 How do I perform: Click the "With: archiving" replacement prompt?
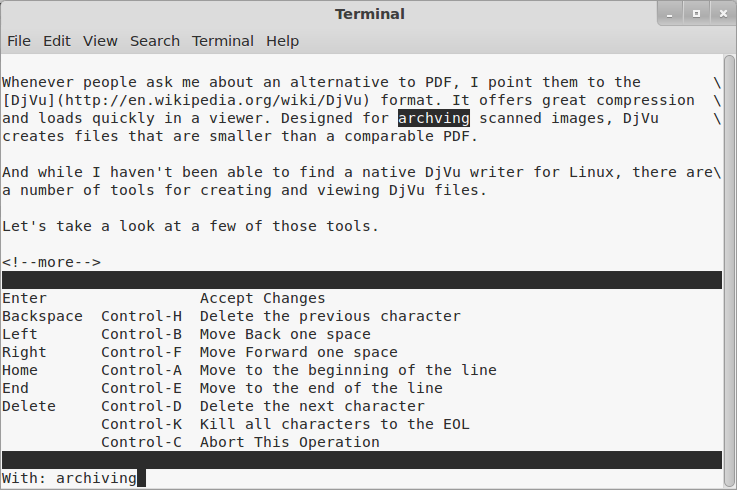click(x=69, y=478)
